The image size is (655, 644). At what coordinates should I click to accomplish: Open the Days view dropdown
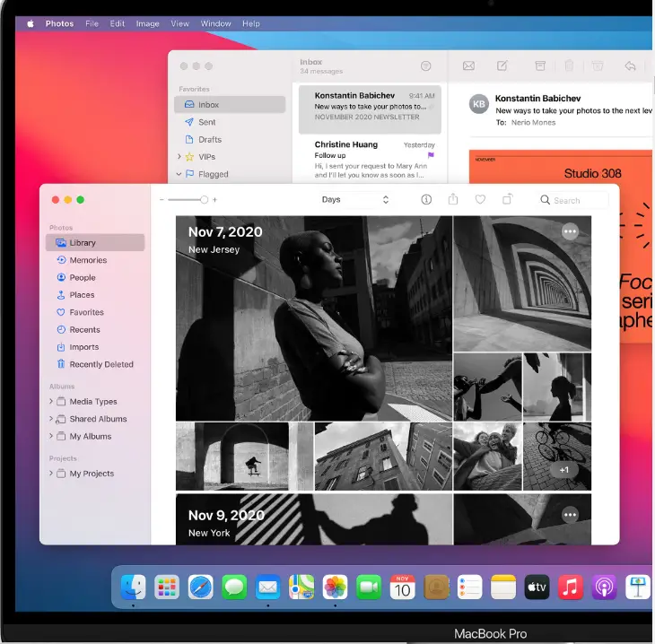pos(354,200)
